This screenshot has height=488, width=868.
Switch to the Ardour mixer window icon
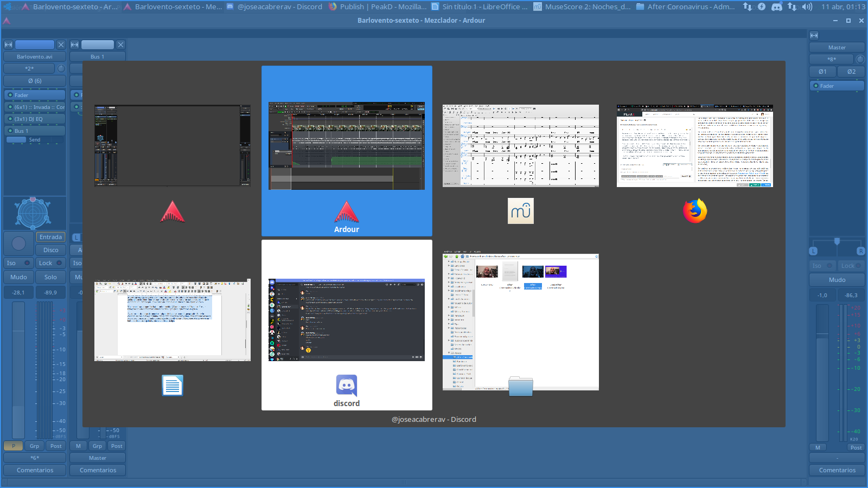click(x=173, y=211)
